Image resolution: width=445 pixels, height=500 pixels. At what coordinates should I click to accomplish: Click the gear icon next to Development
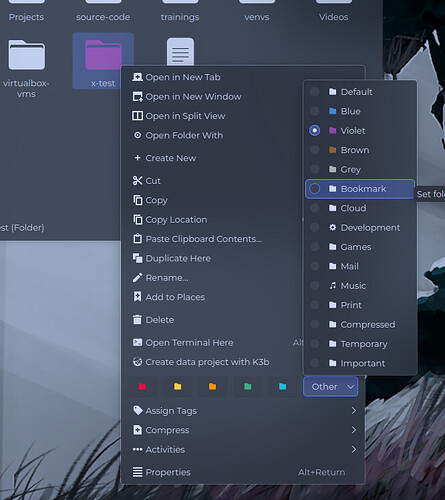click(x=332, y=227)
